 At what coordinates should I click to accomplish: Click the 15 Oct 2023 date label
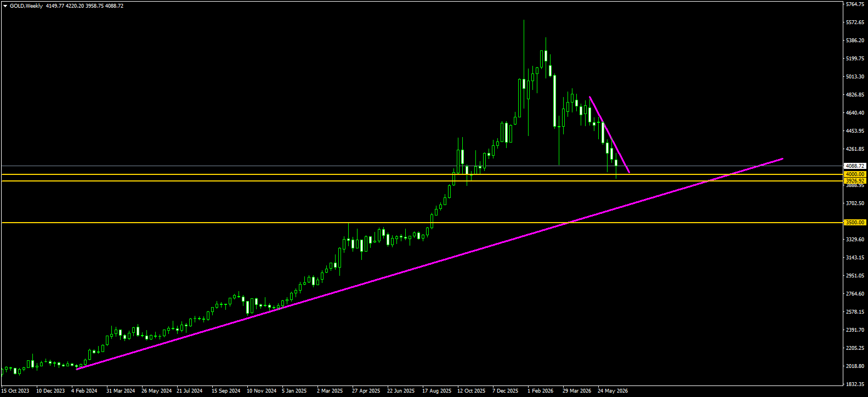point(15,391)
